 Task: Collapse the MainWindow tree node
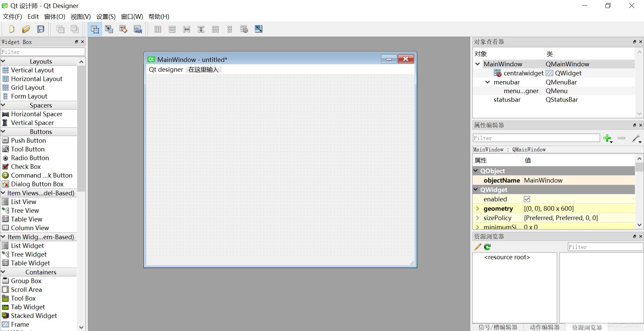pyautogui.click(x=478, y=64)
